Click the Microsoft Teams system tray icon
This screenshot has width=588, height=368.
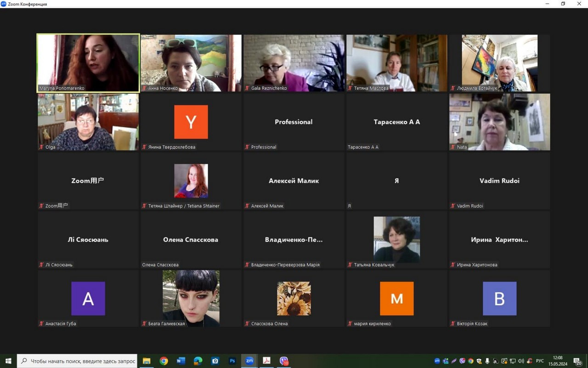(x=446, y=361)
